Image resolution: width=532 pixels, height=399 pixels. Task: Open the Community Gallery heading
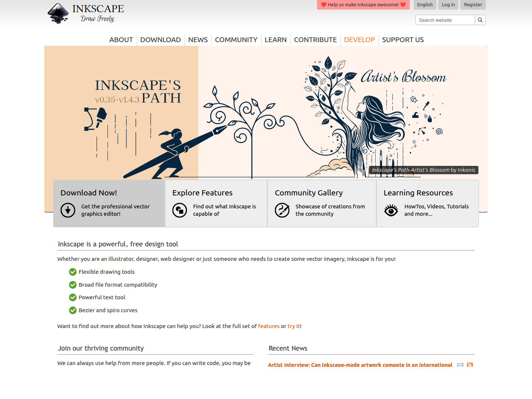click(x=309, y=193)
